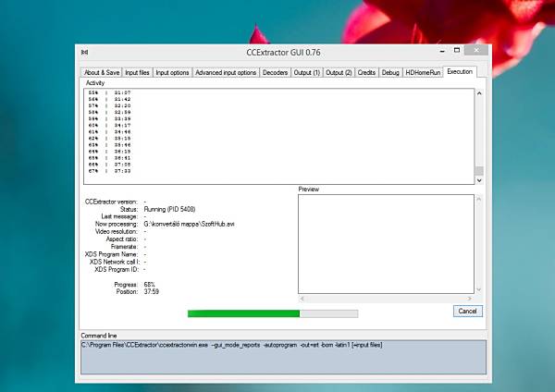This screenshot has height=392, width=555.
Task: Select the Execution tab
Action: [x=460, y=71]
